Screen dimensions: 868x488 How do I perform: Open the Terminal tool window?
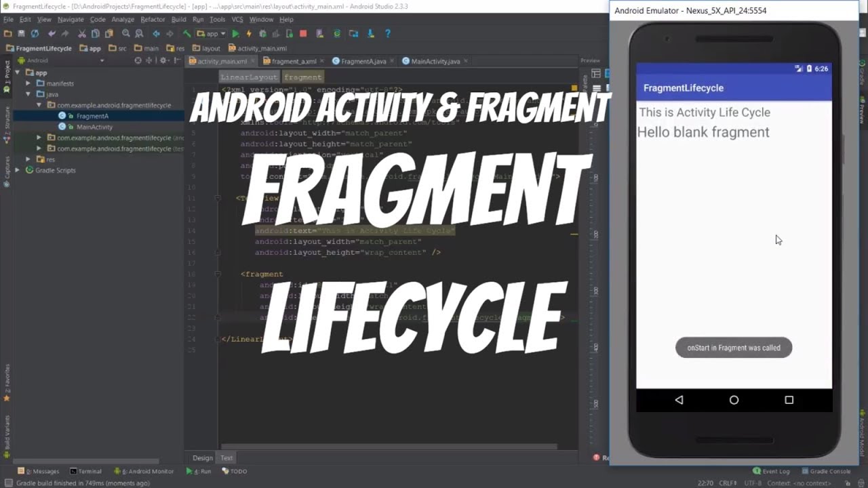(85, 471)
